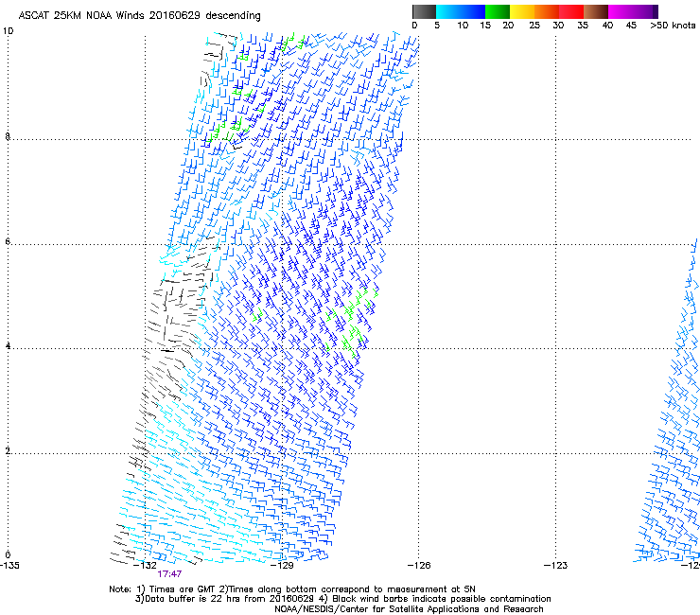Select the orange 25-30 knots legend band
The height and width of the screenshot is (615, 700).
point(547,11)
